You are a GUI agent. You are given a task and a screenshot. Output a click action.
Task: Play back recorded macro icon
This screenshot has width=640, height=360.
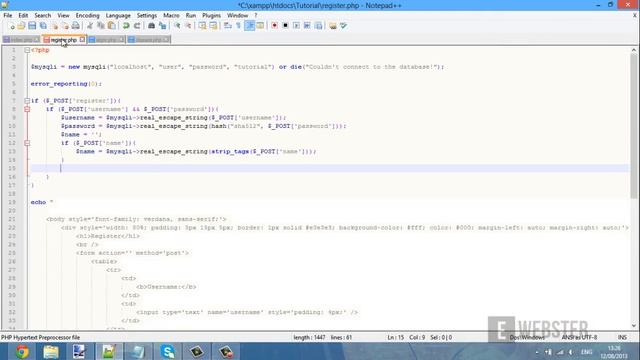296,26
